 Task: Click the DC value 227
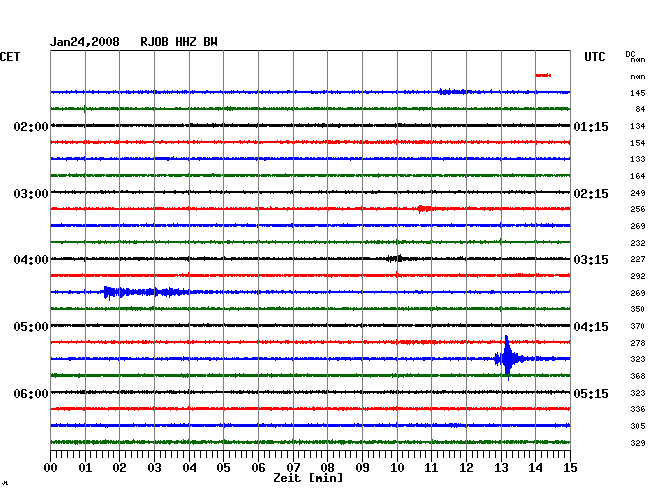[638, 259]
